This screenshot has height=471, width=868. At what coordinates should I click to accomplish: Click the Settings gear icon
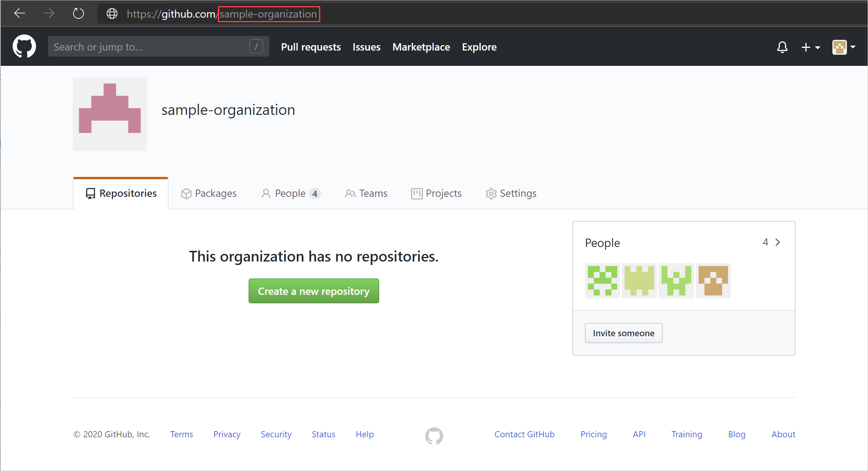coord(491,193)
